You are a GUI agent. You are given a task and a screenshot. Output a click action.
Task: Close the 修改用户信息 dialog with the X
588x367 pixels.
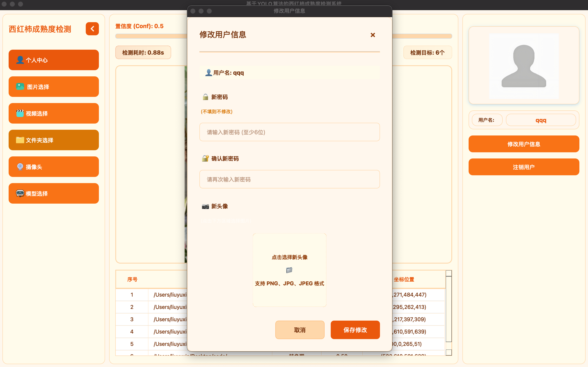[373, 35]
